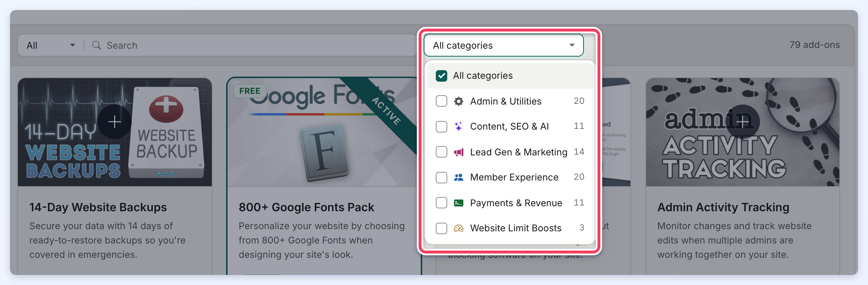This screenshot has height=285, width=868.
Task: Open the Admin Activity Tracking title
Action: (x=723, y=207)
